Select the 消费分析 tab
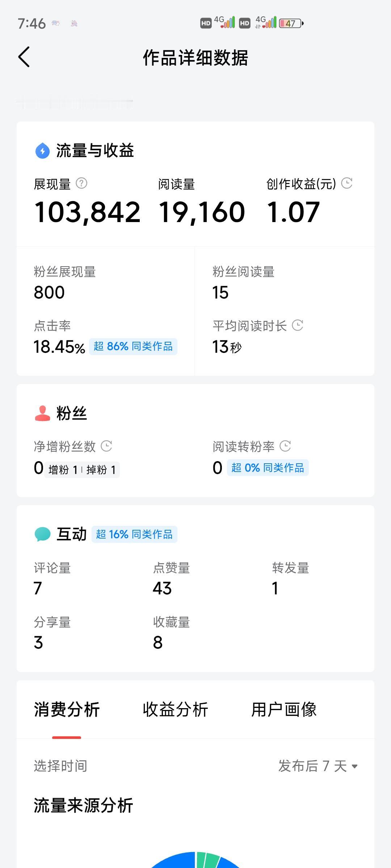This screenshot has height=868, width=391. pos(67,710)
